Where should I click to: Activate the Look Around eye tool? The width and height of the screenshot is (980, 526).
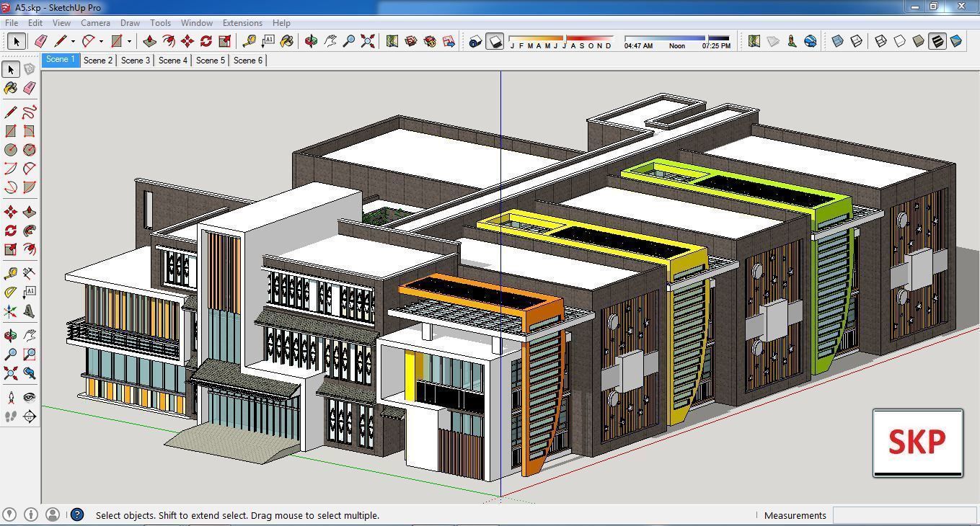pyautogui.click(x=29, y=398)
